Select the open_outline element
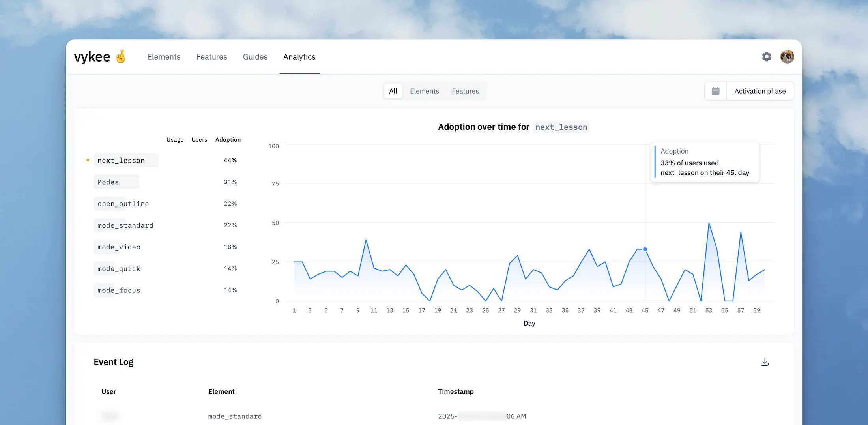 tap(123, 204)
